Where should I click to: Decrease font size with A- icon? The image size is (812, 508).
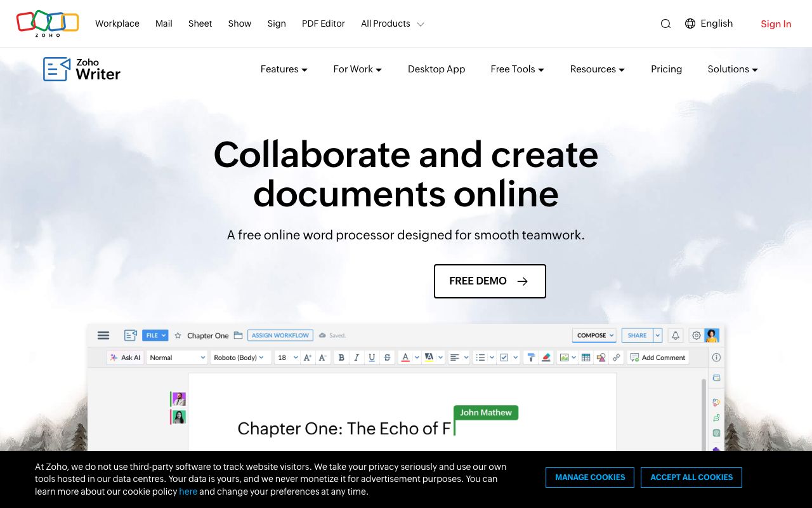click(323, 358)
